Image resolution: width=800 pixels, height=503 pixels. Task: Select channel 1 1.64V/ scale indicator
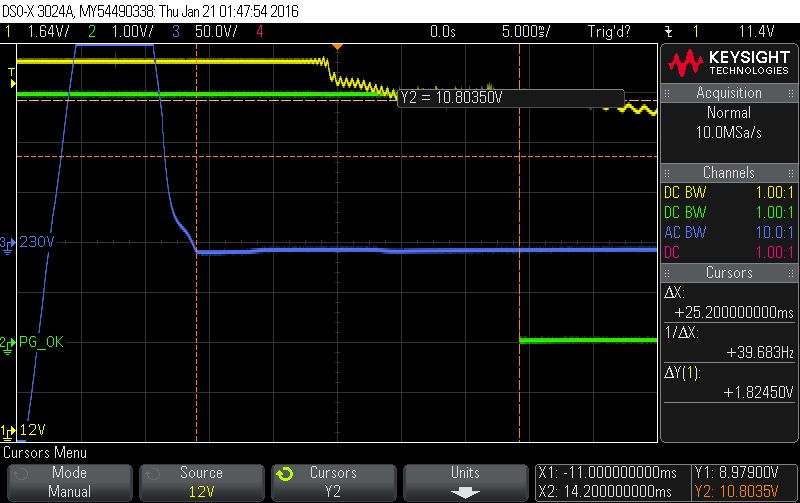37,32
